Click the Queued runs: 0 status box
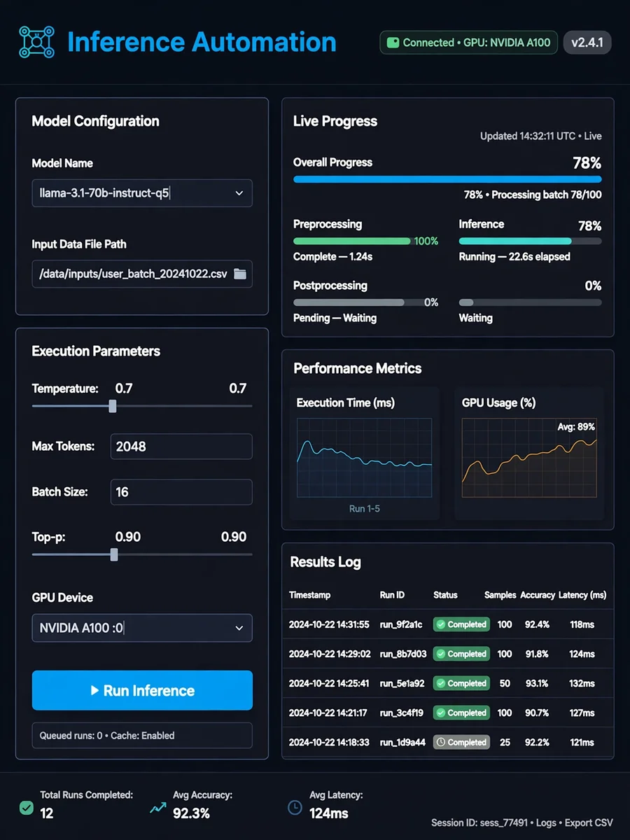630x840 pixels. (142, 736)
